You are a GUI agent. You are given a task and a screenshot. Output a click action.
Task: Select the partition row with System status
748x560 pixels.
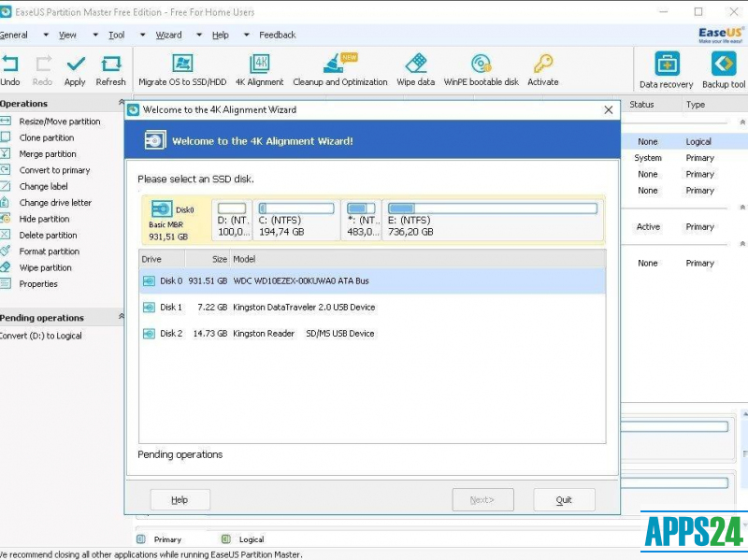tap(684, 158)
